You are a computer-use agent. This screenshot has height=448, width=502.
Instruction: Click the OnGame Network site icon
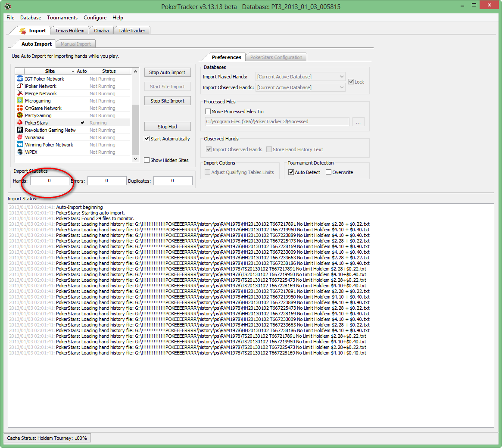point(20,108)
